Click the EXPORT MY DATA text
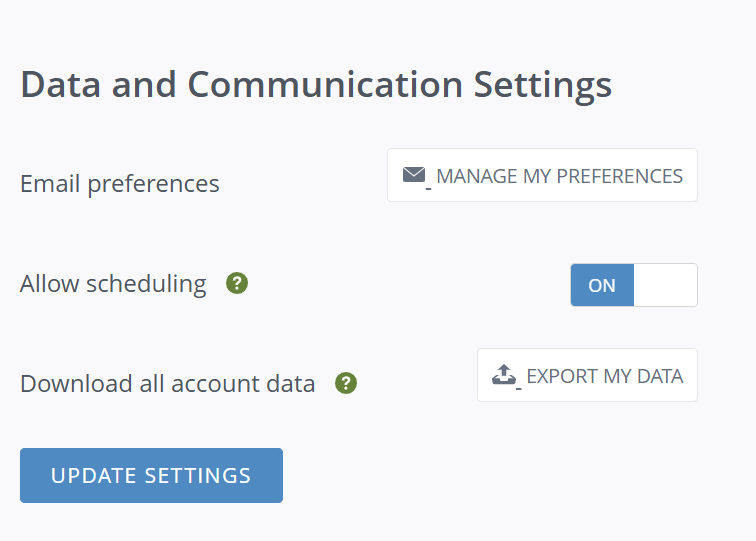756x541 pixels. point(605,376)
